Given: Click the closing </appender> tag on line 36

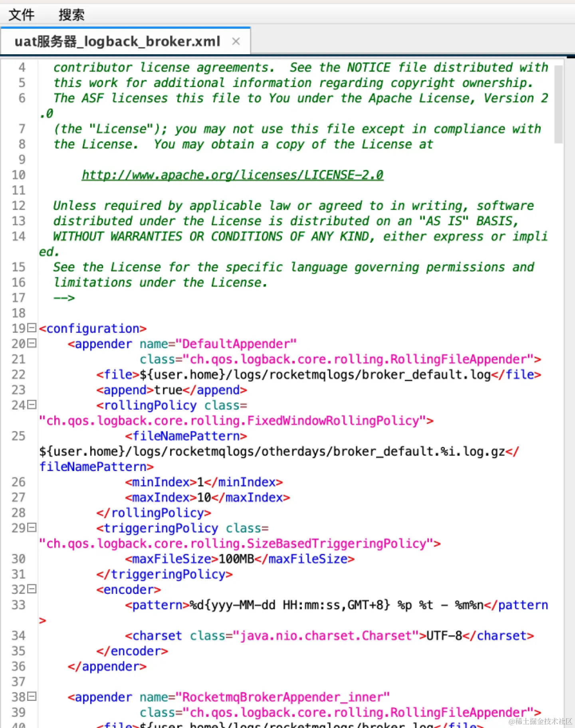Looking at the screenshot, I should pyautogui.click(x=107, y=667).
